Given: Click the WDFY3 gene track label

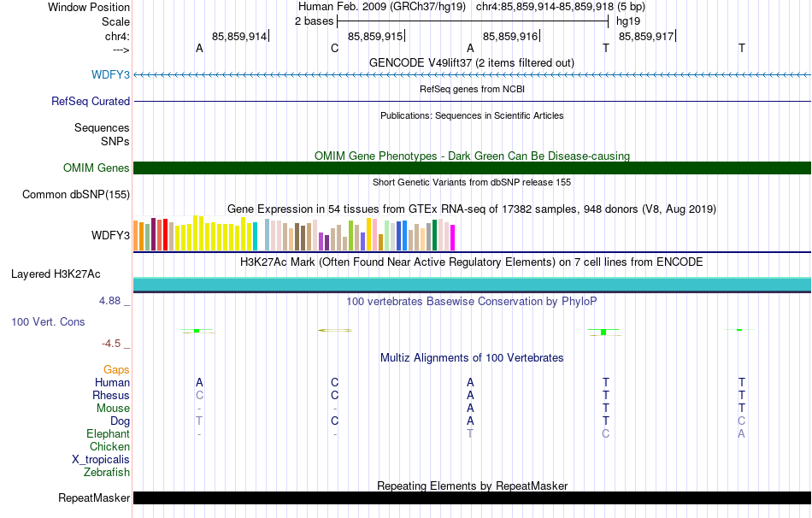Looking at the screenshot, I should (110, 74).
